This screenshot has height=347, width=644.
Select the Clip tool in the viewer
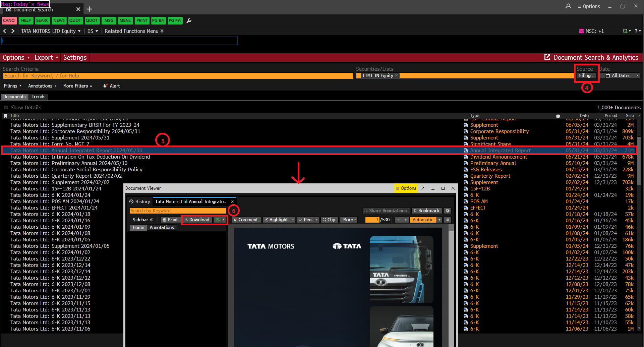329,220
